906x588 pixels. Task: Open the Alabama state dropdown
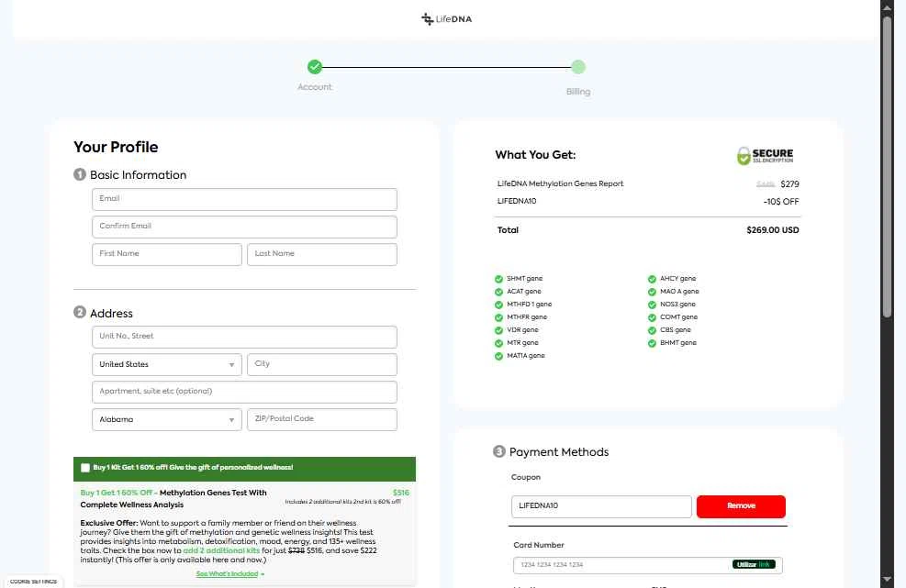pyautogui.click(x=166, y=420)
